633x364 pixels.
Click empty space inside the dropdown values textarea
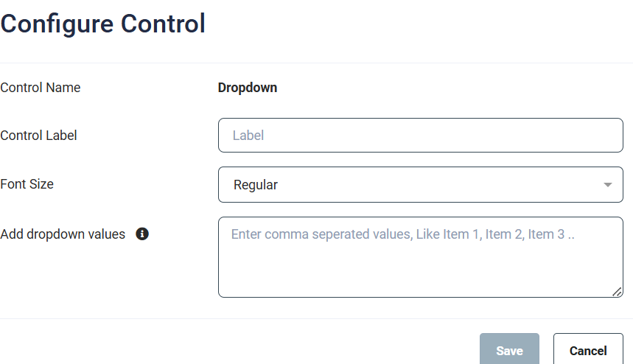[420, 273]
